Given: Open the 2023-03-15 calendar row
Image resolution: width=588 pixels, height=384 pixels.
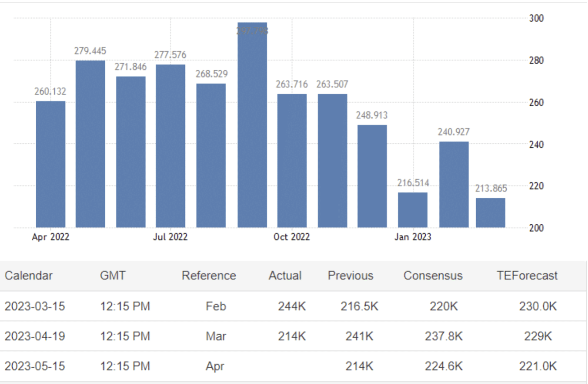Looking at the screenshot, I should coord(35,307).
